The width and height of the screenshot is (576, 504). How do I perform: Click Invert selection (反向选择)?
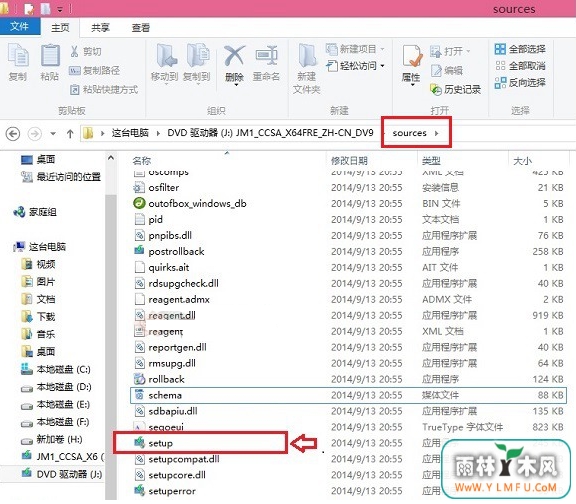520,83
